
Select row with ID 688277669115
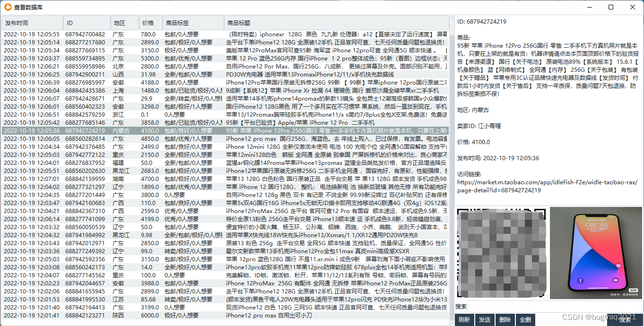(225, 51)
